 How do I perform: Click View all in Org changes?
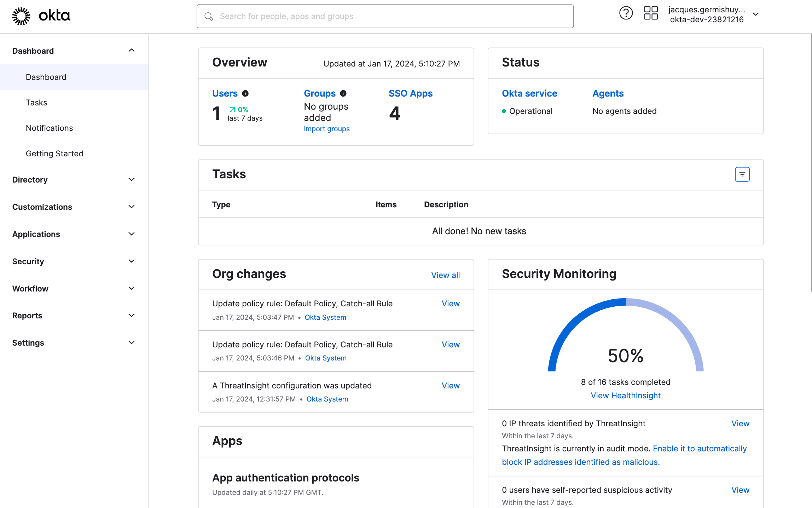coord(445,275)
